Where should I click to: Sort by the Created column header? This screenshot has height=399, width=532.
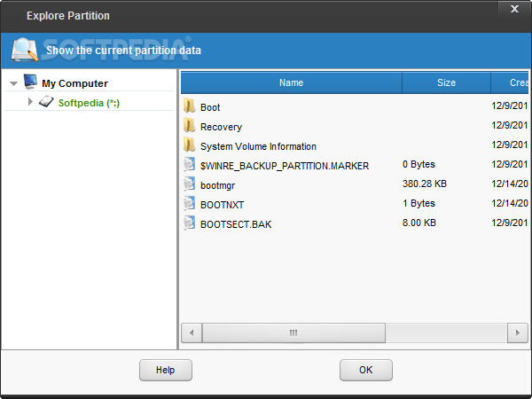click(x=510, y=82)
